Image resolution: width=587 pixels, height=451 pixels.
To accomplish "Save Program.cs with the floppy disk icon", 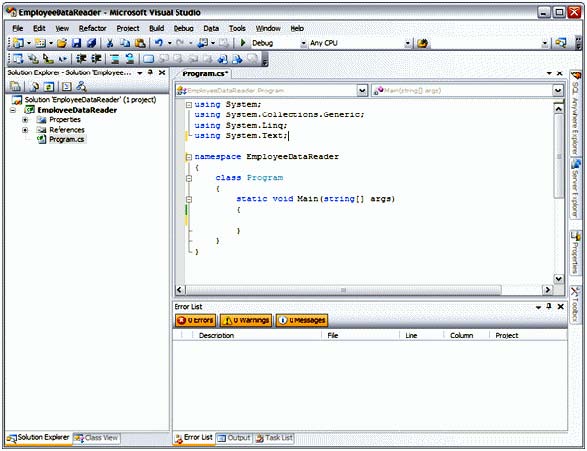I will pyautogui.click(x=76, y=43).
